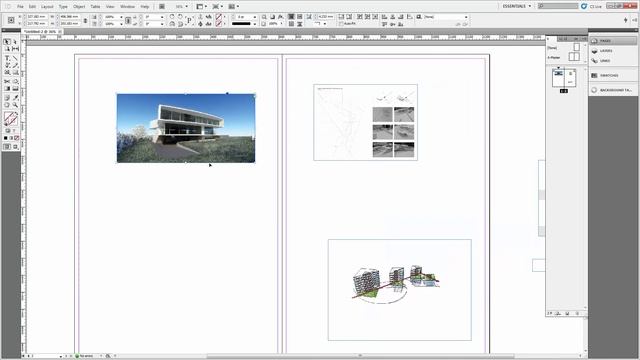Open the Swatches panel button
640x360 pixels.
coord(613,76)
